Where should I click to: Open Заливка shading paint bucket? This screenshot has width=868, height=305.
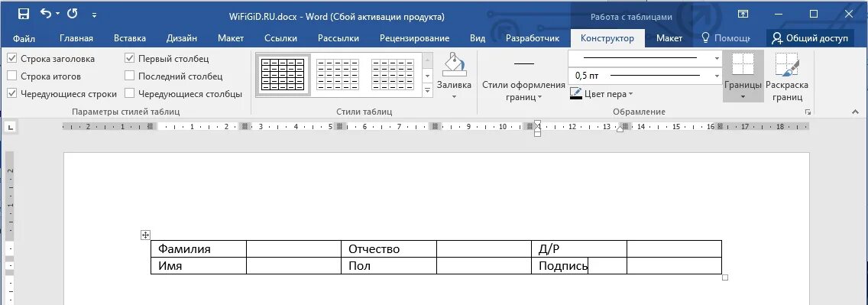(454, 65)
